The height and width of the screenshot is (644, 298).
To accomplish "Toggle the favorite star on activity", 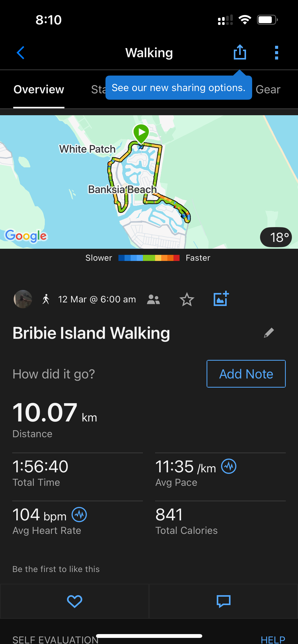I will [x=187, y=299].
